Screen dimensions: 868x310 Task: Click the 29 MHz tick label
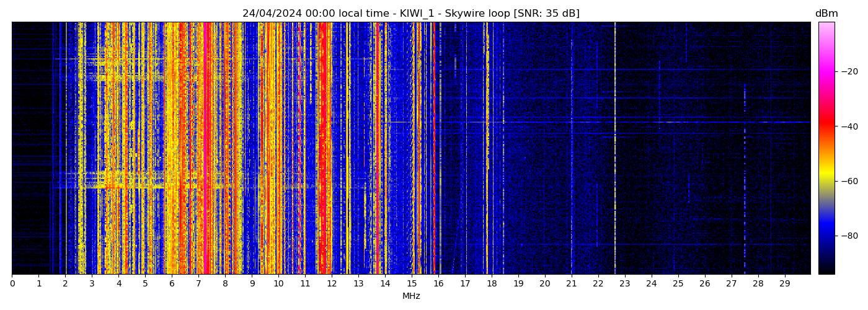784,283
